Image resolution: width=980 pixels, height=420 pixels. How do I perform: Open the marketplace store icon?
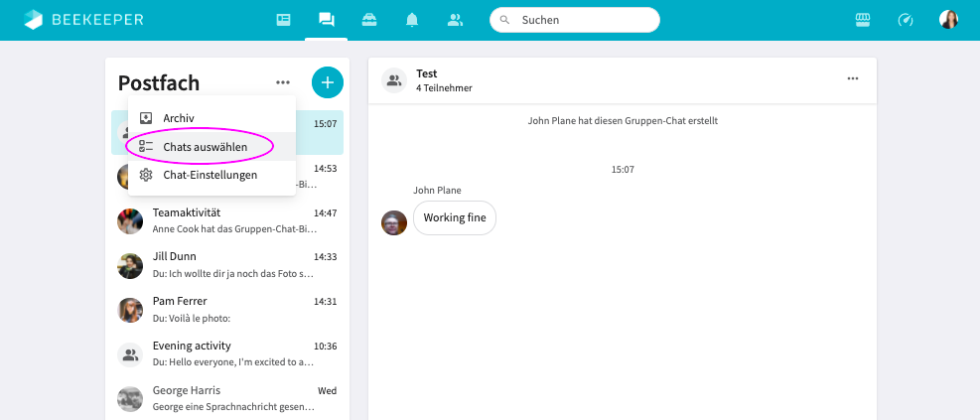coord(863,20)
